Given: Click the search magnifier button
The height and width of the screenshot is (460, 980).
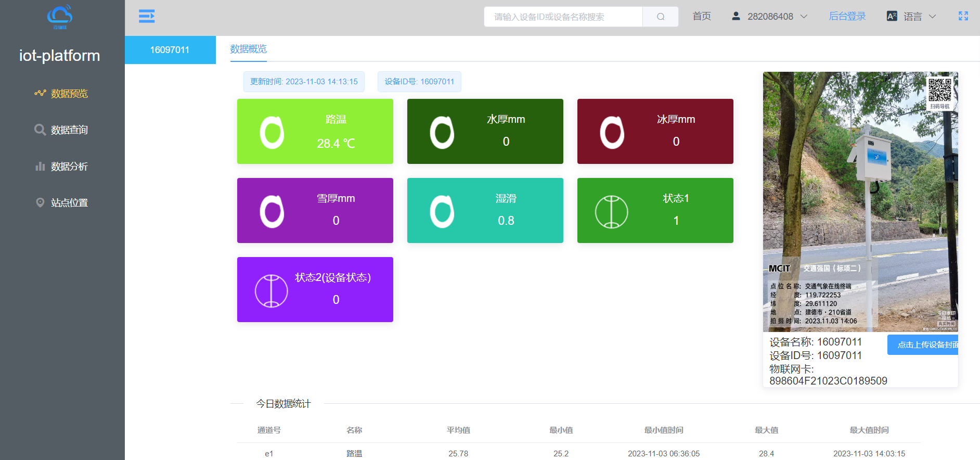Looking at the screenshot, I should (x=660, y=17).
